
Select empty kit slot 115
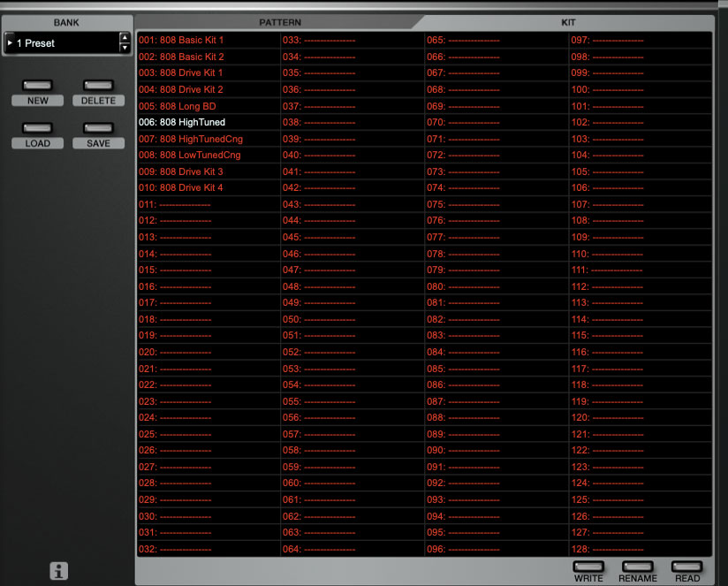641,335
